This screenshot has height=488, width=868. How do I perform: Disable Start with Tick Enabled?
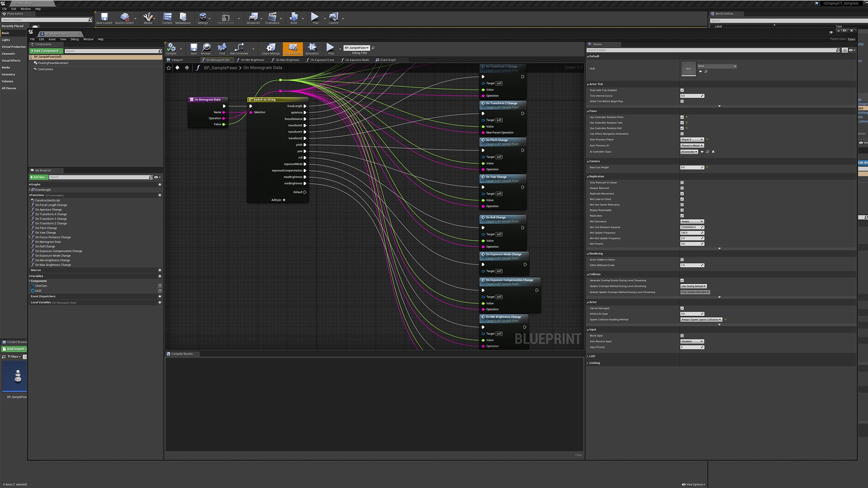pyautogui.click(x=682, y=90)
